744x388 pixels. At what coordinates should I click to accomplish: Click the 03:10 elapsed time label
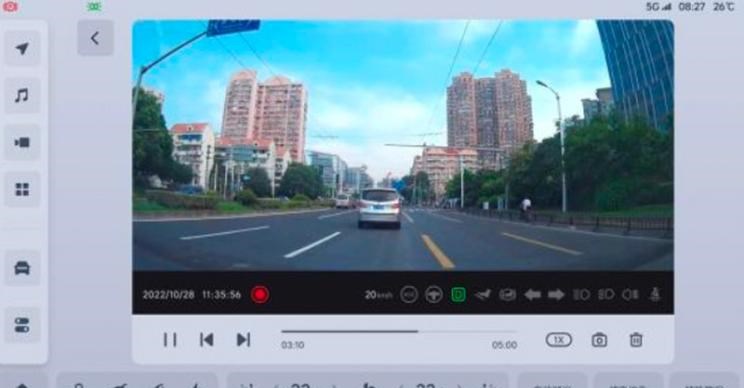click(293, 345)
